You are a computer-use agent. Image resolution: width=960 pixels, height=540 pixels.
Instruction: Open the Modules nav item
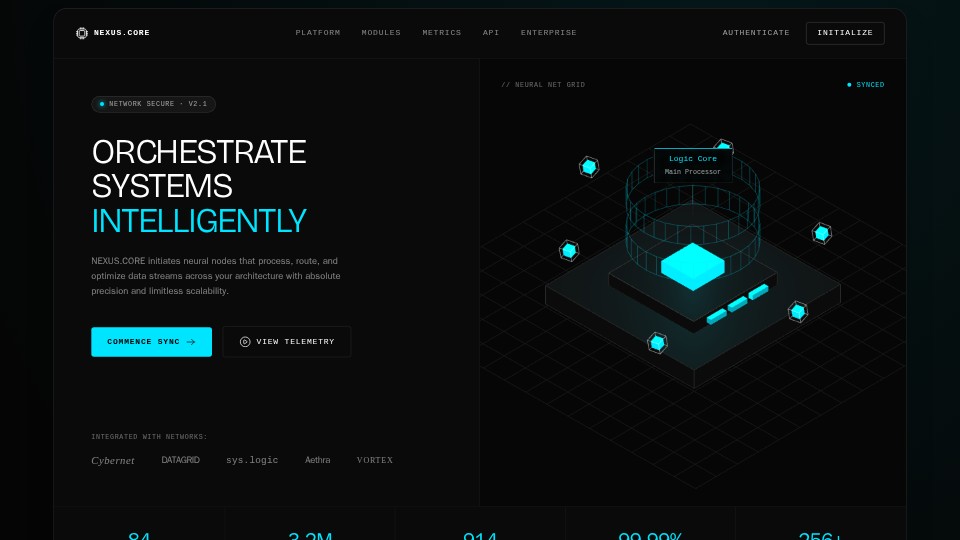(381, 33)
